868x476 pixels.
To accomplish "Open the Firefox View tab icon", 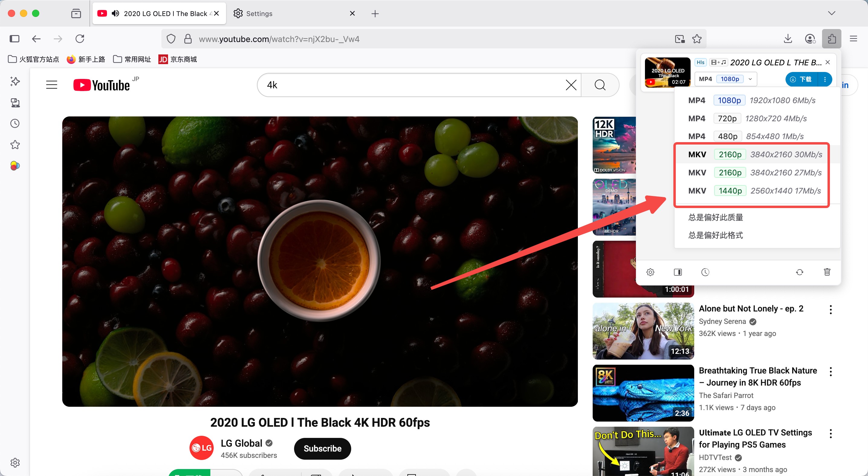I will [x=76, y=14].
